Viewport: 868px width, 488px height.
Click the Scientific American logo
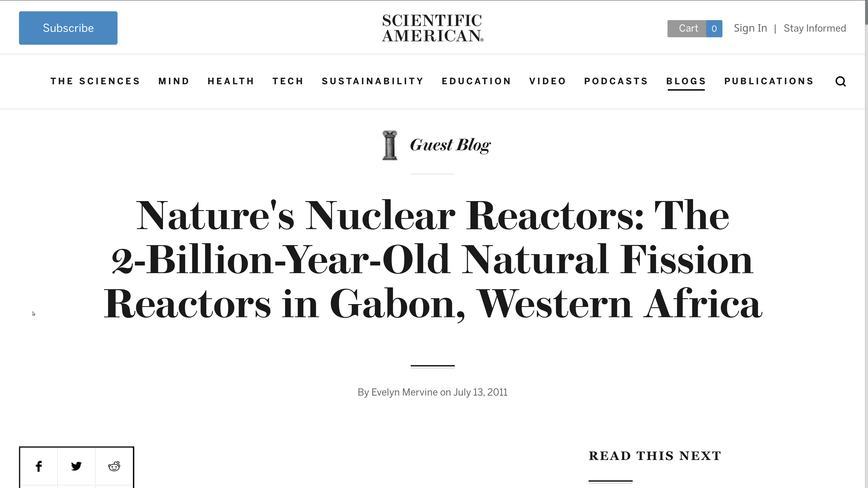[x=433, y=28]
